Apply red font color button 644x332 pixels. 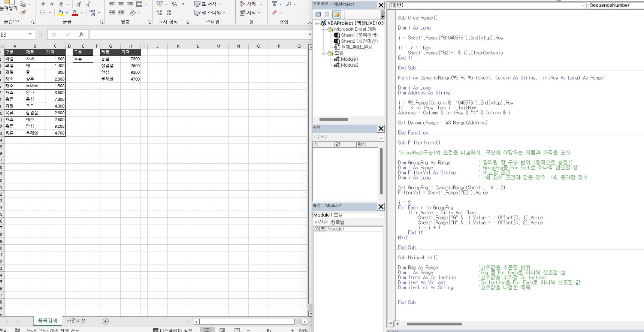(75, 13)
